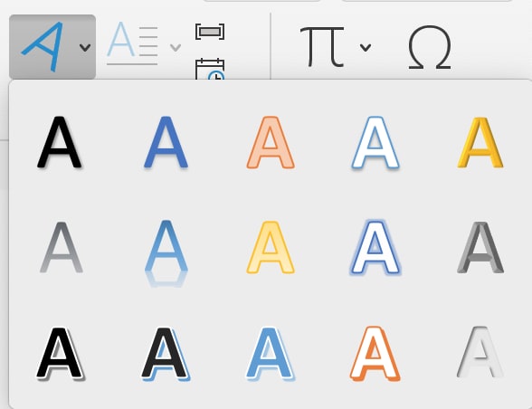
Task: Choose the gold beveled WordArt style
Action: [480, 142]
